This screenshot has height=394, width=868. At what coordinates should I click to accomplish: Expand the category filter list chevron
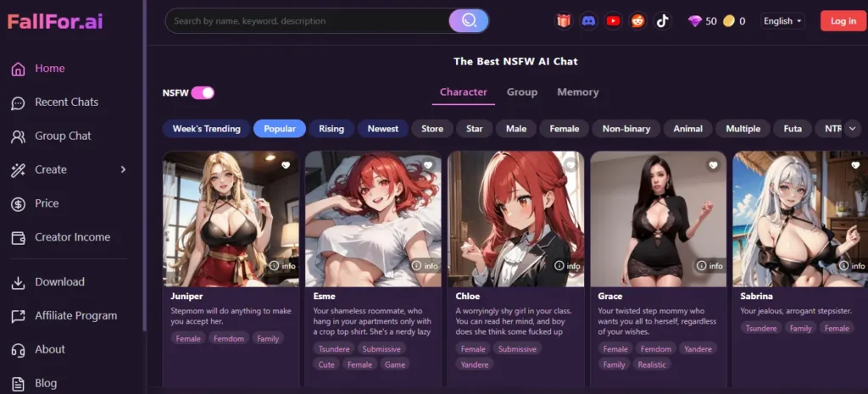tap(852, 129)
